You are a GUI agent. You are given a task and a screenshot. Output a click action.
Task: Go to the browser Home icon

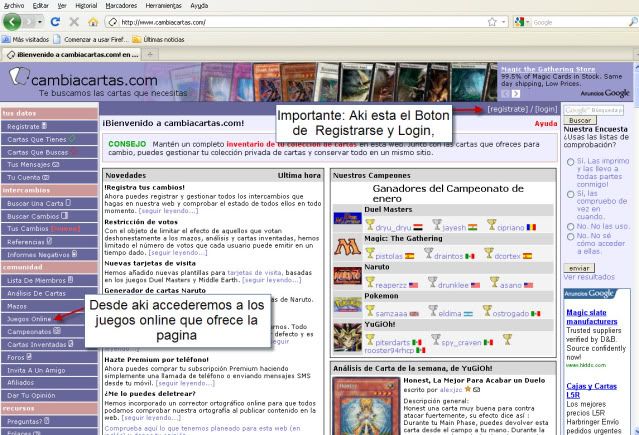93,22
